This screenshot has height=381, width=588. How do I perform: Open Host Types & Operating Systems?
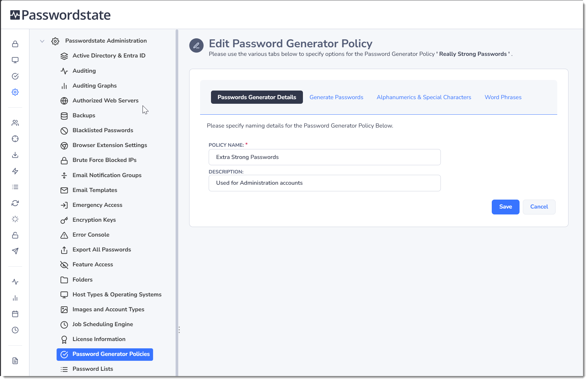point(117,294)
